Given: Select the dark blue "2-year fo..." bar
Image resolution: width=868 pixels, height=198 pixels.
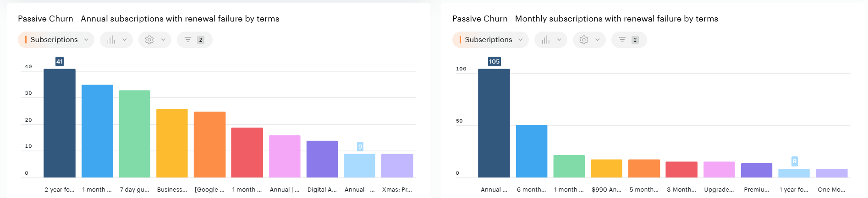Looking at the screenshot, I should pos(60,123).
